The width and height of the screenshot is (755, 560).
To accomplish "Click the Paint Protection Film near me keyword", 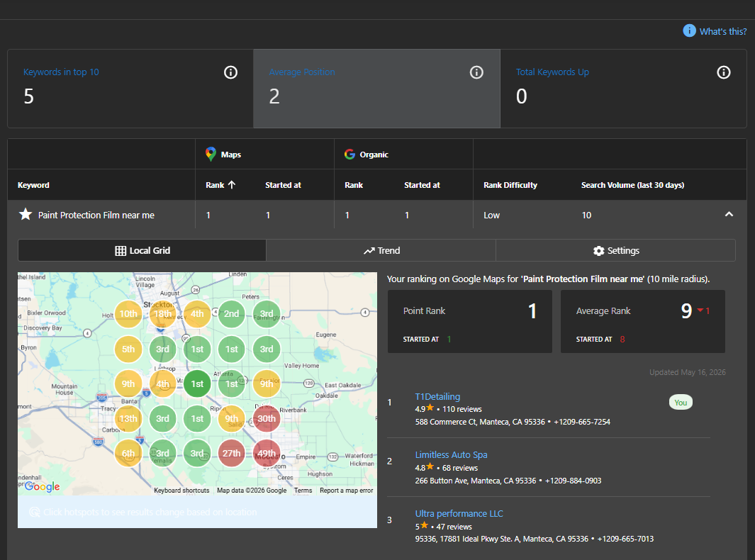I will click(96, 215).
